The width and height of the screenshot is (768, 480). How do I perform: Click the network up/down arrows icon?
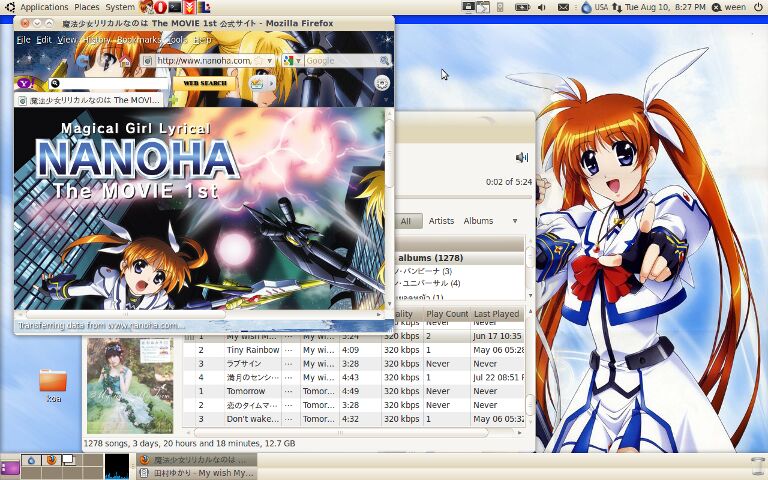pos(617,7)
